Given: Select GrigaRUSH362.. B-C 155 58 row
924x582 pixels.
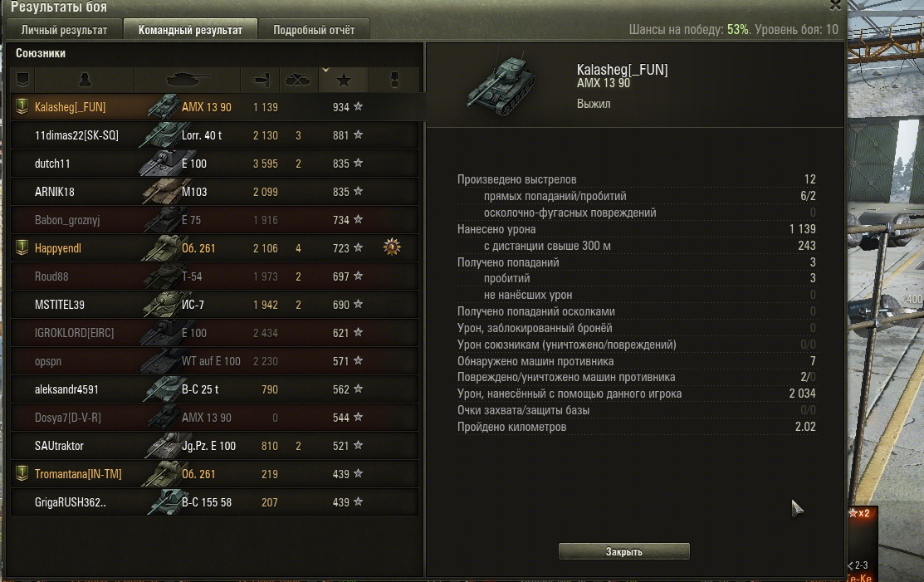Looking at the screenshot, I should coord(214,502).
